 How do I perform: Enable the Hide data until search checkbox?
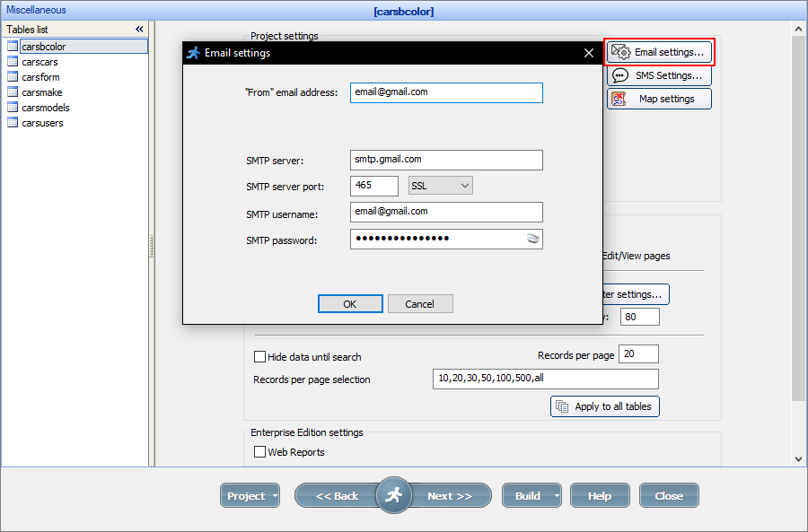(259, 356)
